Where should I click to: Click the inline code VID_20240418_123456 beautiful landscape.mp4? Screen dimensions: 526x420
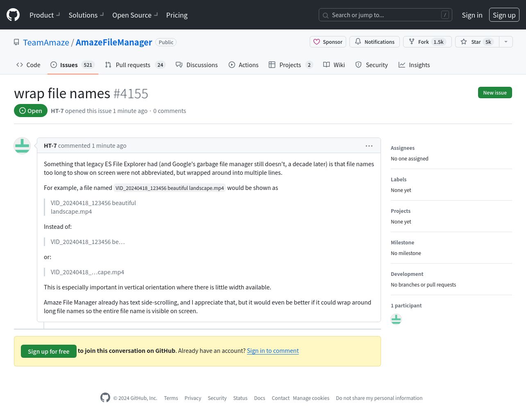pos(170,188)
